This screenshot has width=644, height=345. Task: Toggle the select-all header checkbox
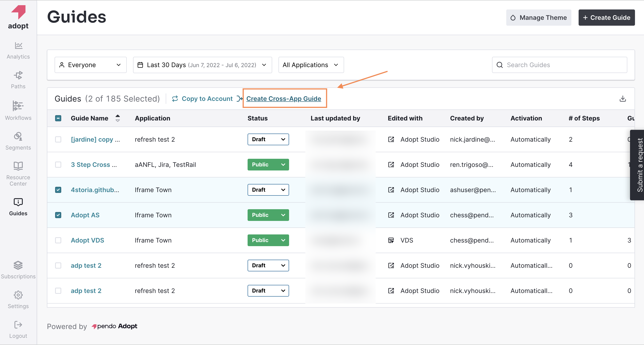[x=58, y=118]
